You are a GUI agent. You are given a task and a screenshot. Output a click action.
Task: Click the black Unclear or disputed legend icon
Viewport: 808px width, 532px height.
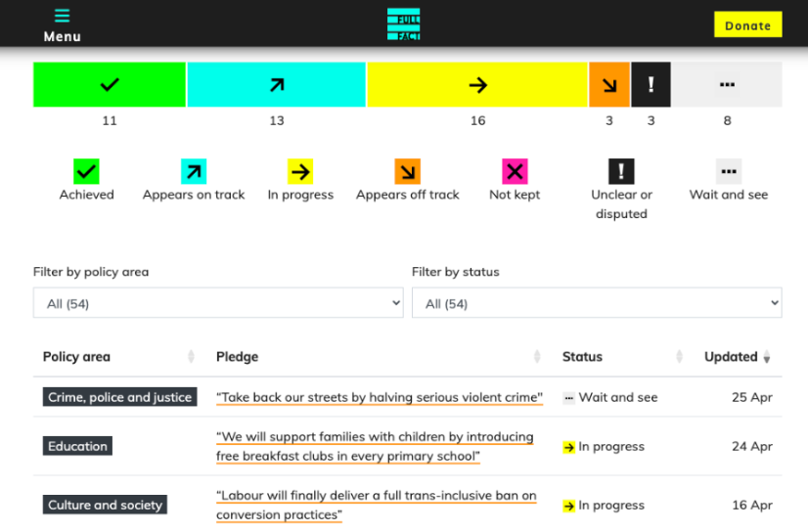[x=621, y=171]
